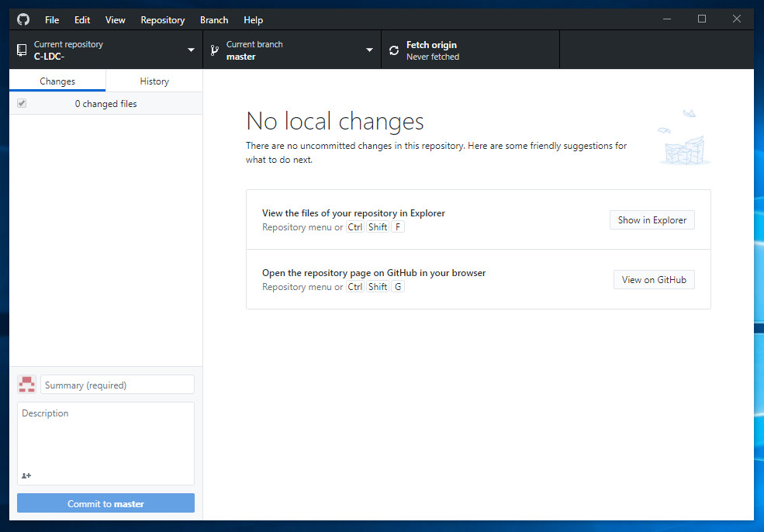Open the Edit menu
Screen dimensions: 764x532
pos(82,20)
